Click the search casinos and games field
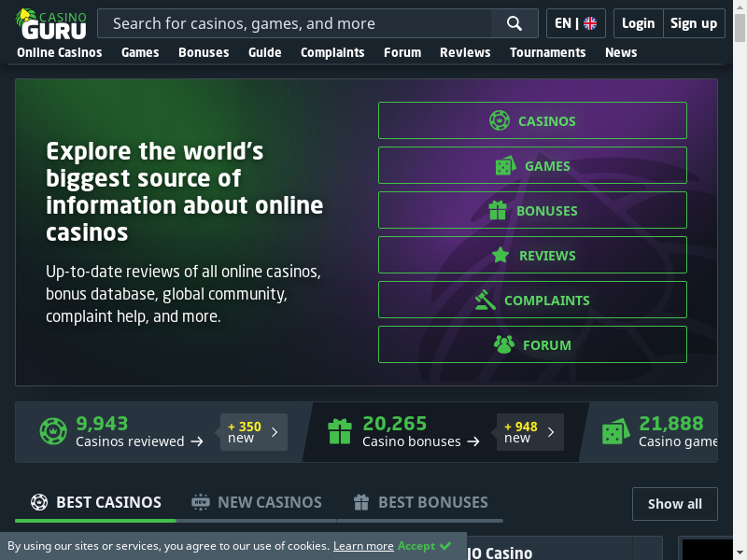Image resolution: width=747 pixels, height=560 pixels. (x=294, y=23)
